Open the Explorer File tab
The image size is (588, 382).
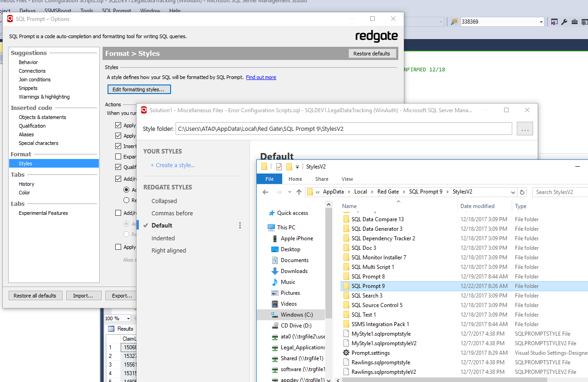(x=269, y=179)
